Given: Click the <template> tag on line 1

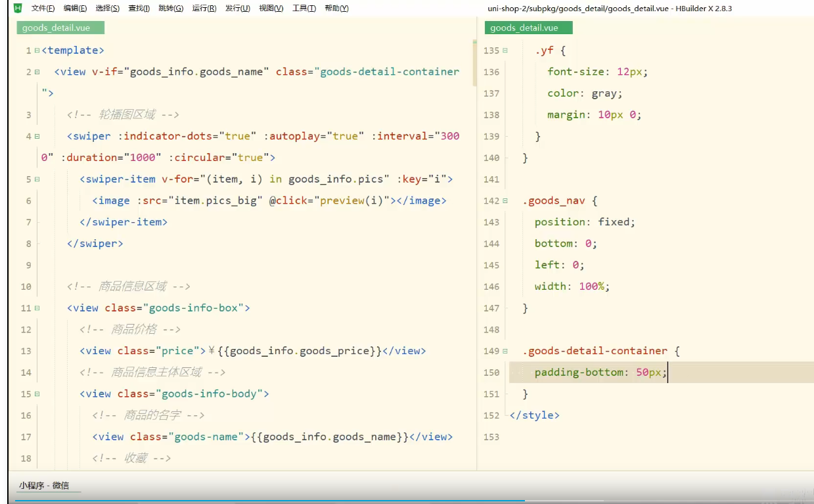Looking at the screenshot, I should tap(72, 50).
